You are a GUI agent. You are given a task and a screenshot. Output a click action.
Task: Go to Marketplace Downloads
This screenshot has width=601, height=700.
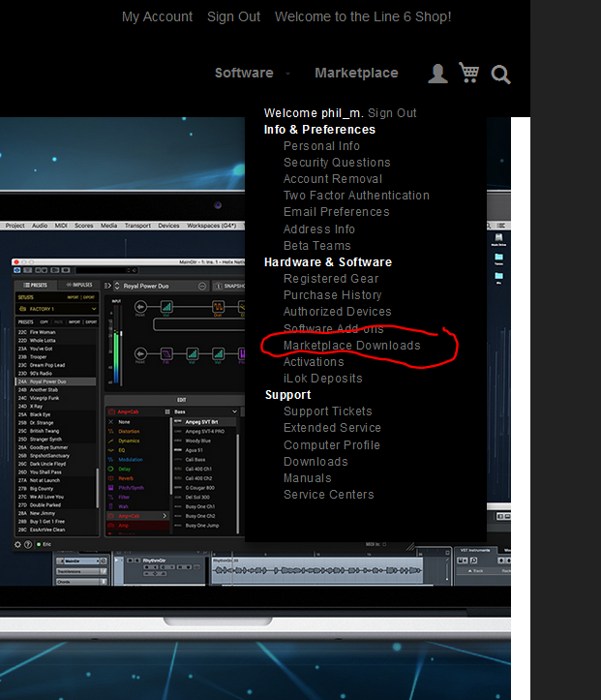click(x=351, y=346)
